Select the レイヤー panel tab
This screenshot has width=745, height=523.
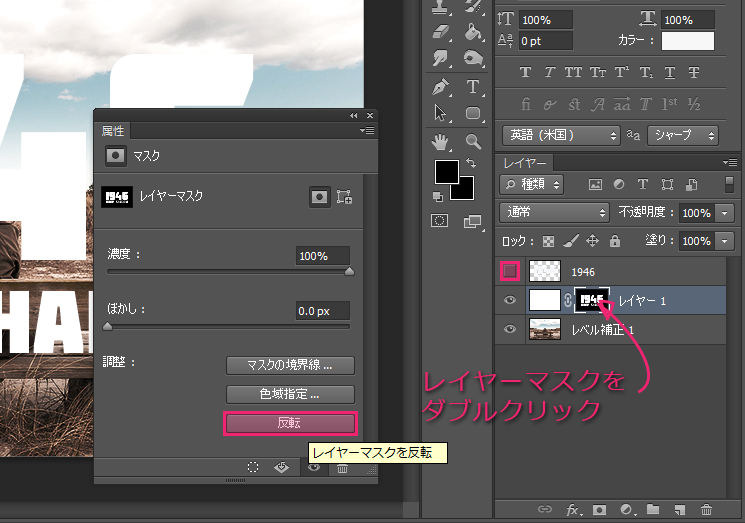click(x=524, y=162)
